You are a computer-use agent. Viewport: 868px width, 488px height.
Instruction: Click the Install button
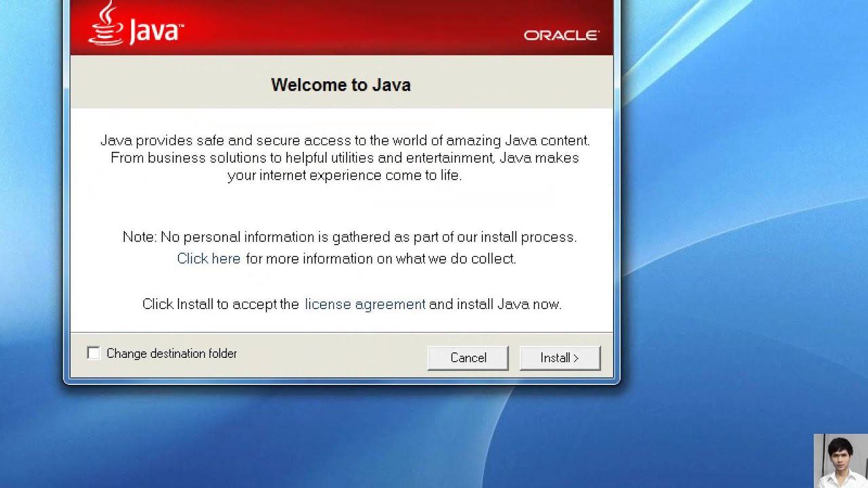click(559, 358)
